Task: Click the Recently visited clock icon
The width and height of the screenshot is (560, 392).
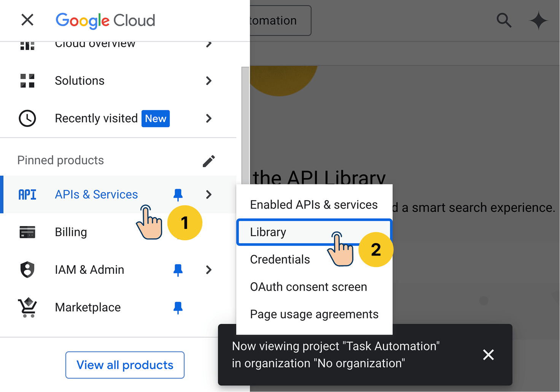Action: tap(27, 118)
